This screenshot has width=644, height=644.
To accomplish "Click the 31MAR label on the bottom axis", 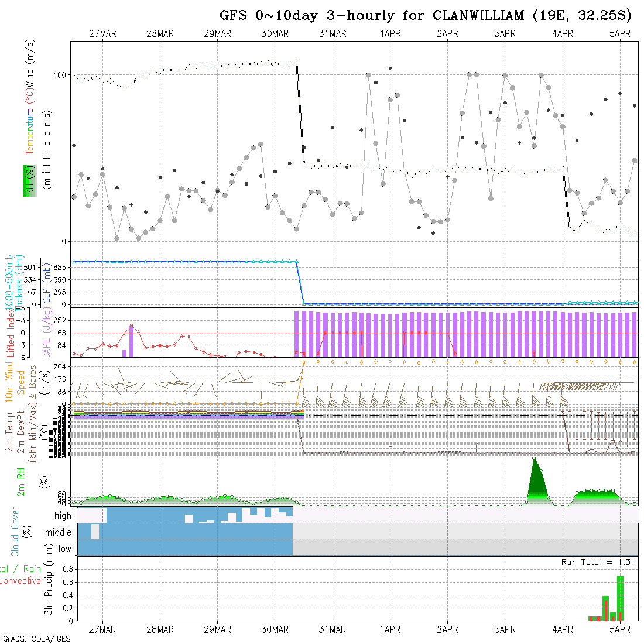I will [x=333, y=629].
